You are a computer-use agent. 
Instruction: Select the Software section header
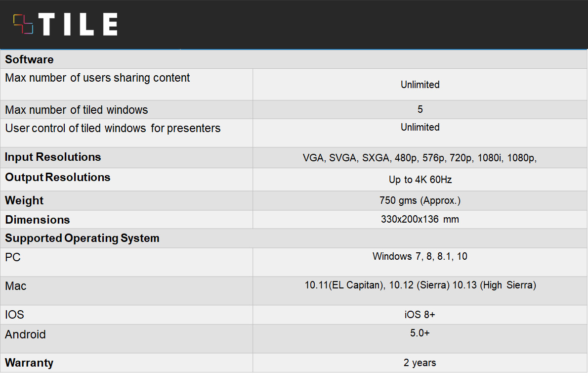coord(29,59)
